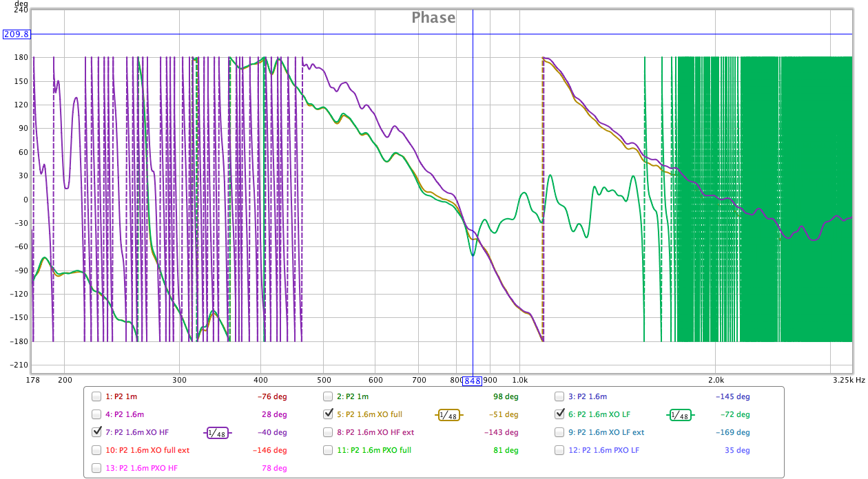Click the label '10: P2 1.6m XO full ext'

click(147, 450)
